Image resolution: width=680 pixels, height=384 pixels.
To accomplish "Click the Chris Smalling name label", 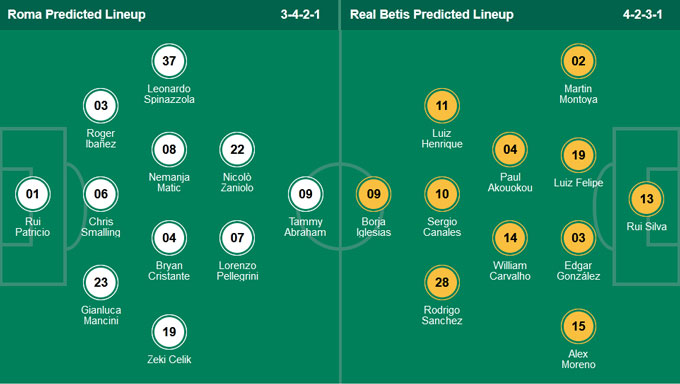I will click(x=101, y=227).
